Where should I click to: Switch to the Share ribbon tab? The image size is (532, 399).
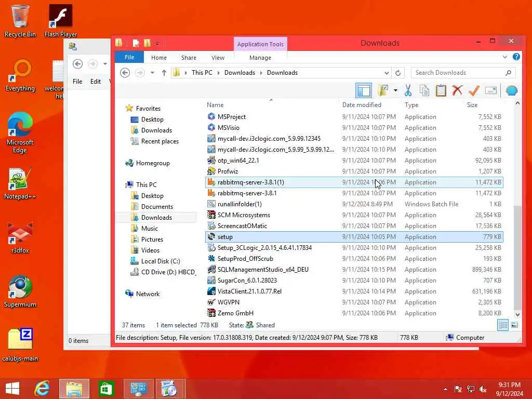(x=189, y=58)
